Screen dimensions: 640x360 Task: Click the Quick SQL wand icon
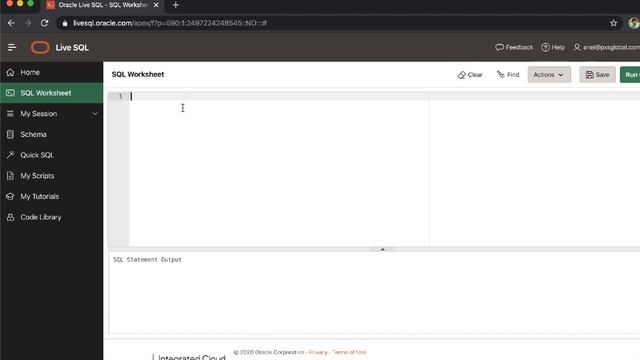click(x=10, y=155)
